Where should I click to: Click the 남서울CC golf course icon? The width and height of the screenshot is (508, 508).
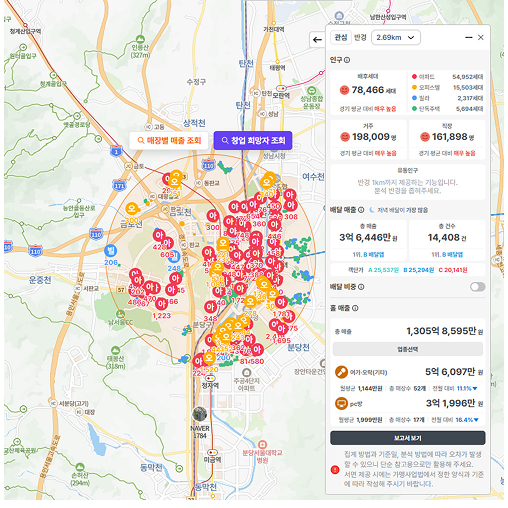pyautogui.click(x=120, y=314)
